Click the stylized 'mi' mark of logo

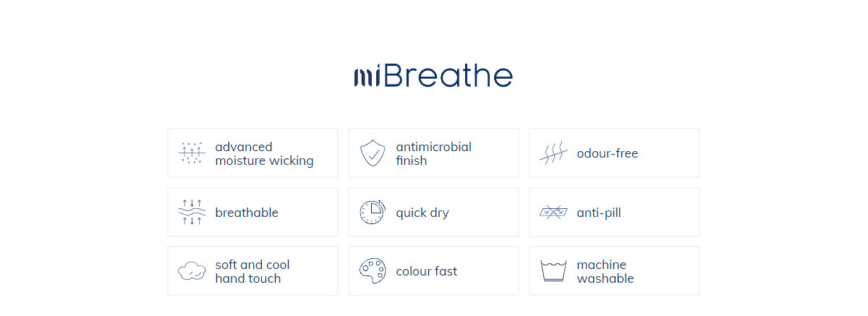pos(368,76)
